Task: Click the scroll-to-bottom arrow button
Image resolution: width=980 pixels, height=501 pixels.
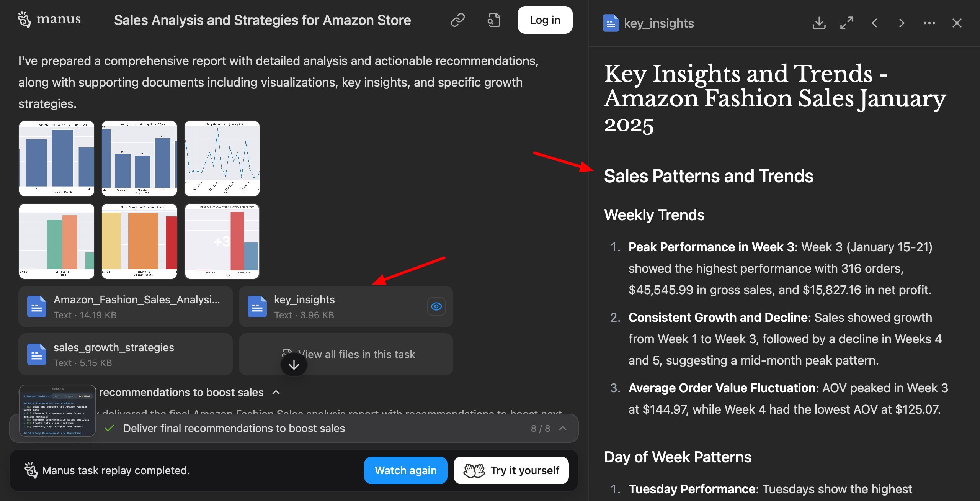Action: 294,365
